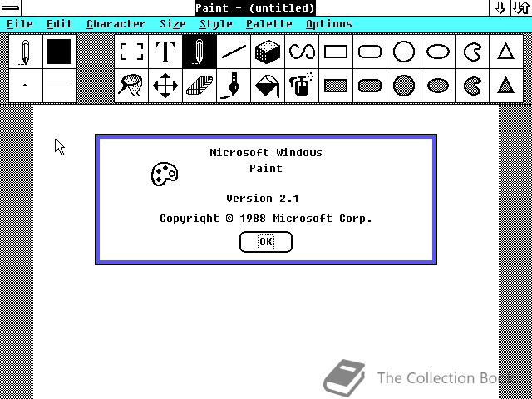Choose the 3D cube tool
Screen dimensions: 532x399
coord(268,52)
